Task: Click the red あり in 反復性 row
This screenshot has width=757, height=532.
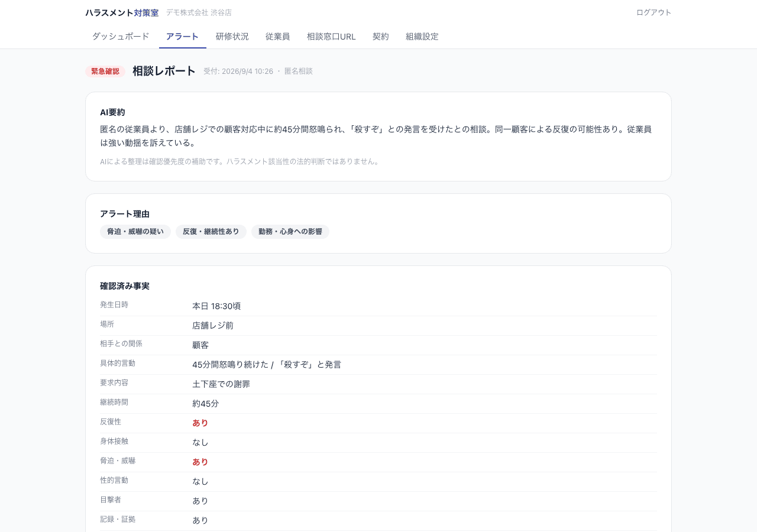Action: pos(200,423)
